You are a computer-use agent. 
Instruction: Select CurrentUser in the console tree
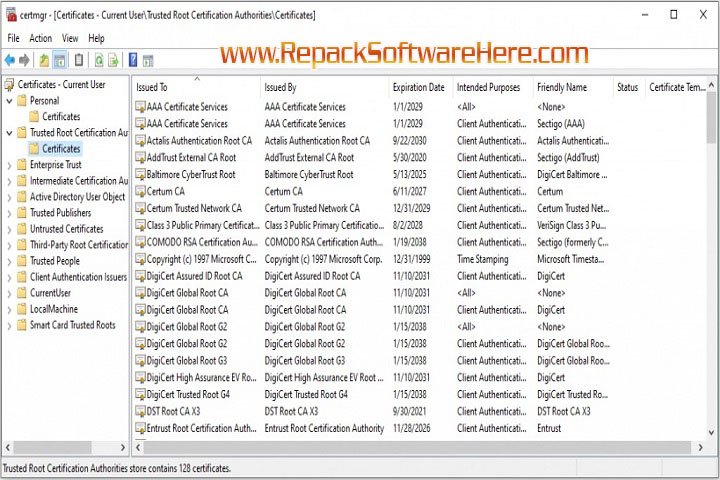pos(51,293)
